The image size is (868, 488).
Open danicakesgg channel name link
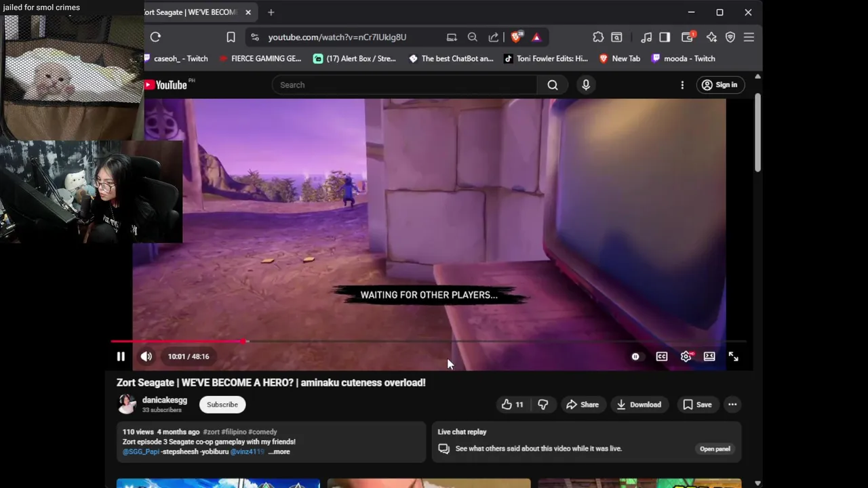click(165, 400)
